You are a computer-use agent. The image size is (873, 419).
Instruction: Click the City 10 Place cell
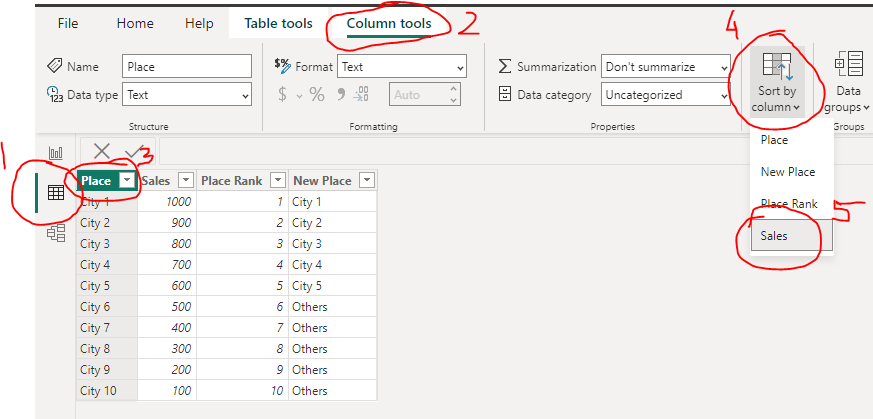point(107,391)
